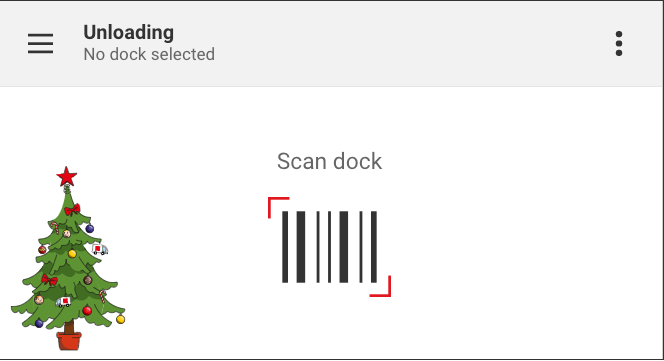664x361 pixels.
Task: Click the upper truck ornament on tree
Action: coord(100,249)
